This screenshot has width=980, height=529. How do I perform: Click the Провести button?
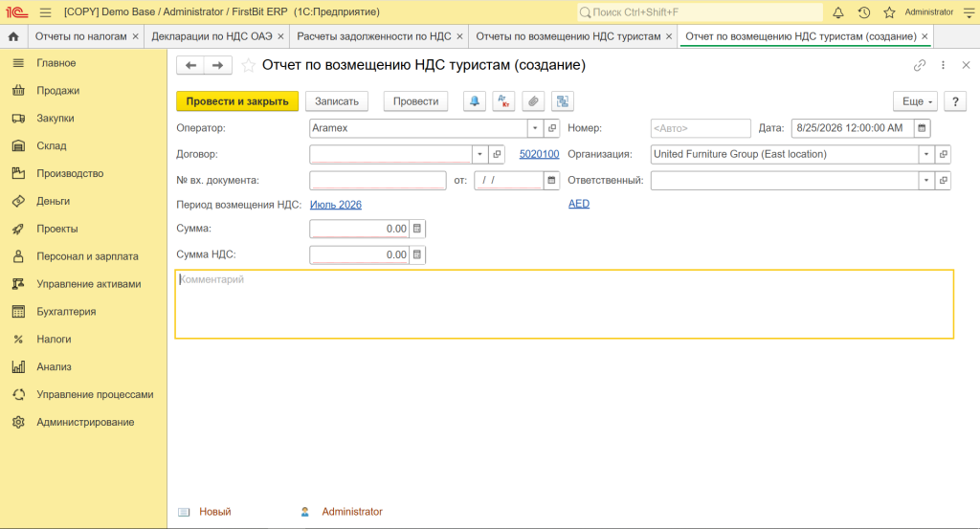tap(415, 101)
